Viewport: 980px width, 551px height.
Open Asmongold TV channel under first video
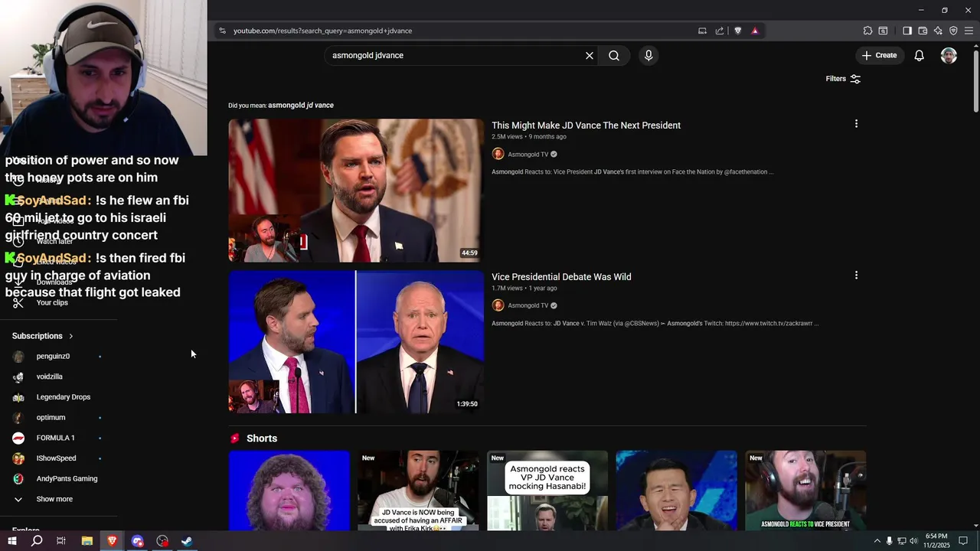[528, 155]
